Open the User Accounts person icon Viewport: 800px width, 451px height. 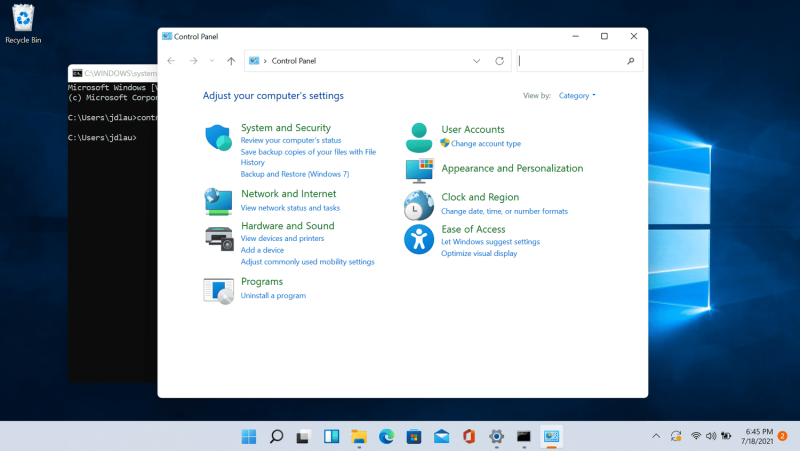pyautogui.click(x=420, y=137)
